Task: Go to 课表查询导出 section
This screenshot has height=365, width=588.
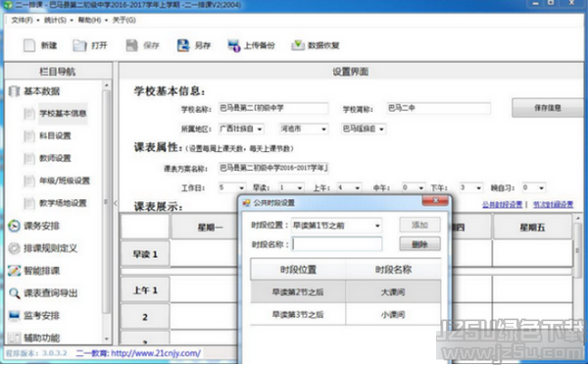Action: [50, 293]
